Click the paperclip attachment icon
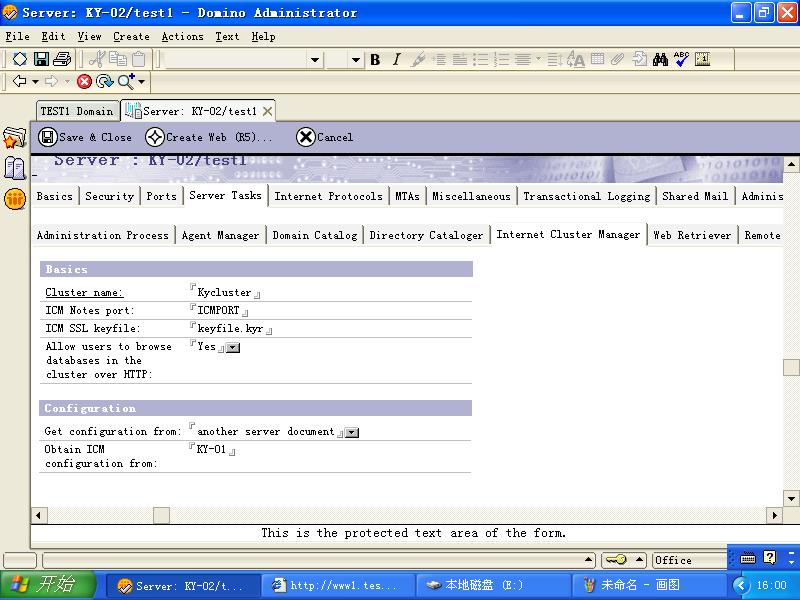 [x=618, y=60]
